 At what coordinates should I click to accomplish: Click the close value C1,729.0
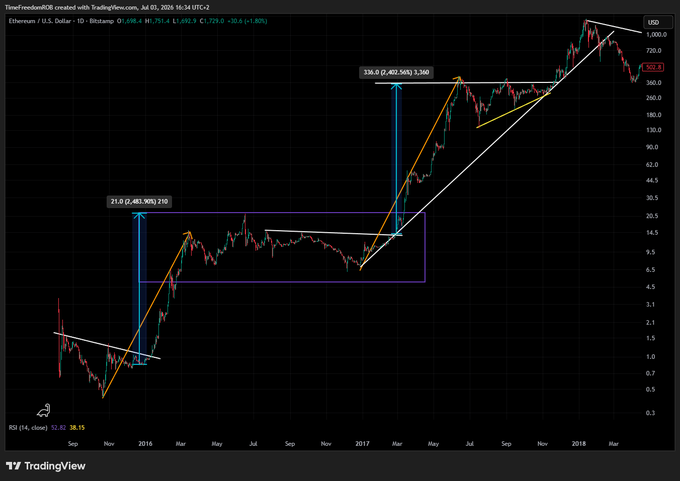pyautogui.click(x=212, y=21)
